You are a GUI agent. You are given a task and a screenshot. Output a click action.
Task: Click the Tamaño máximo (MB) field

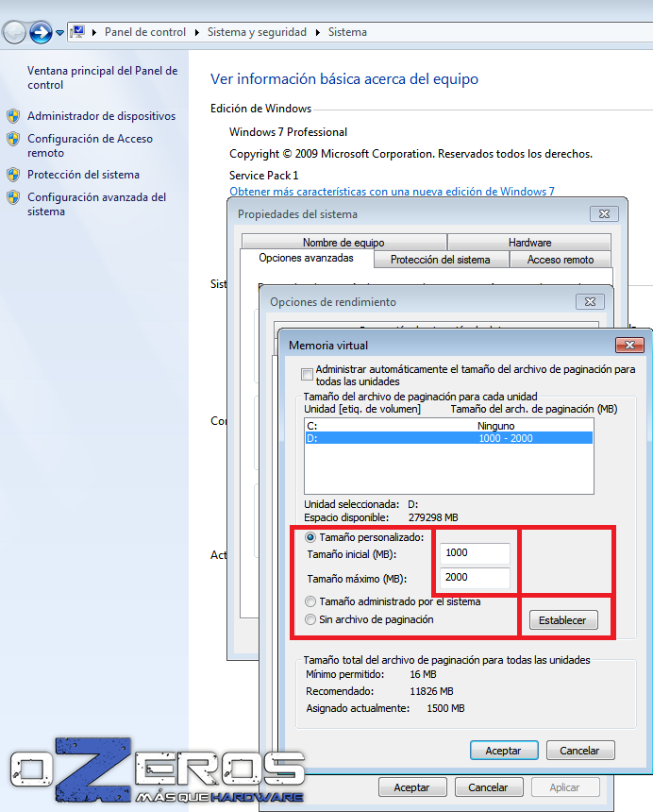[475, 578]
